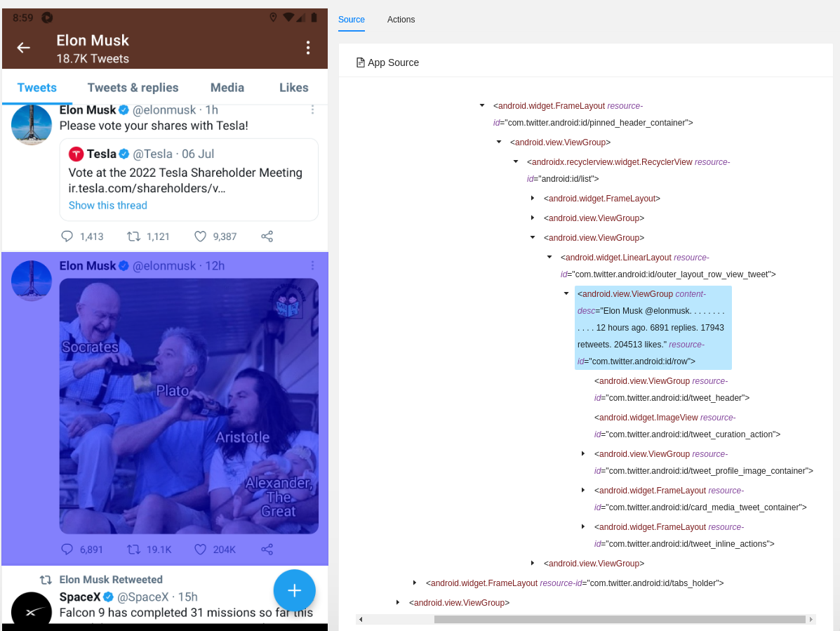The image size is (840, 631).
Task: Open options menu on the 1h tweet
Action: (x=312, y=109)
